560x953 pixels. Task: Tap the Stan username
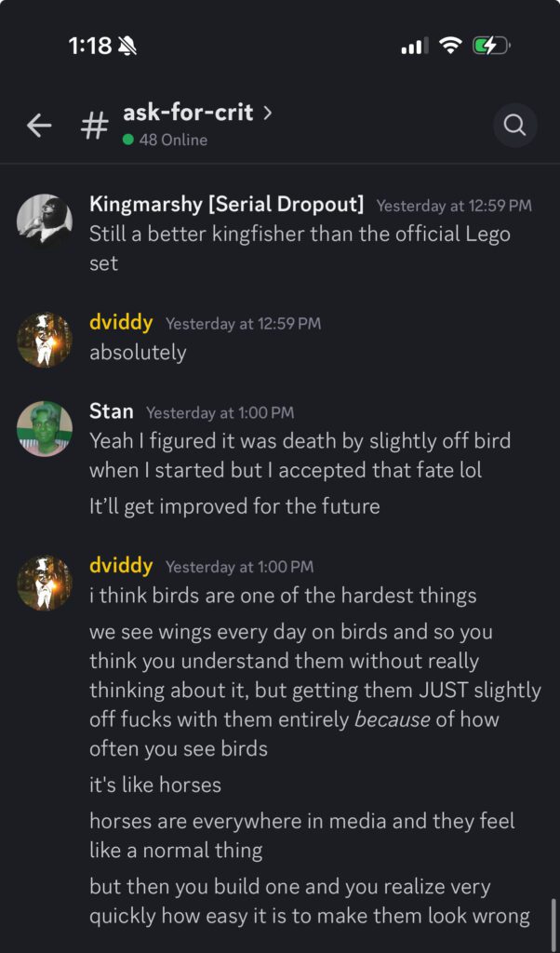111,410
